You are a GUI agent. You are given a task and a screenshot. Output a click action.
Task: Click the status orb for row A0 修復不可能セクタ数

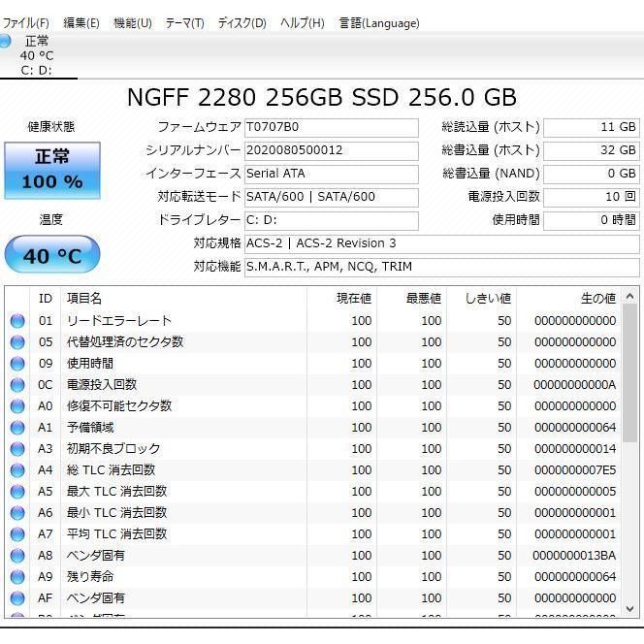(17, 406)
